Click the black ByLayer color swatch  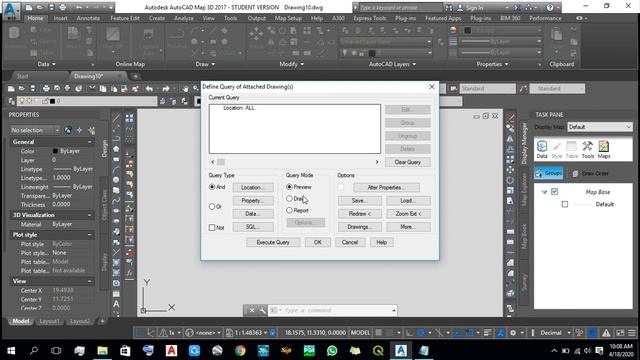55,151
